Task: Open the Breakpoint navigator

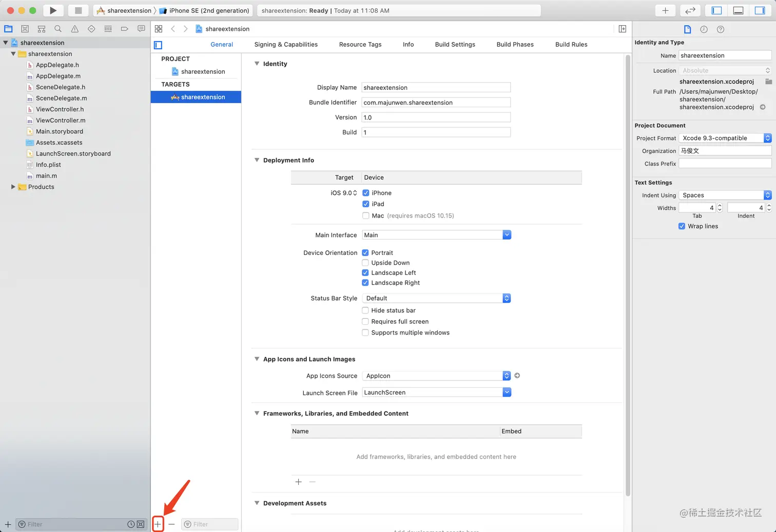Action: (124, 29)
